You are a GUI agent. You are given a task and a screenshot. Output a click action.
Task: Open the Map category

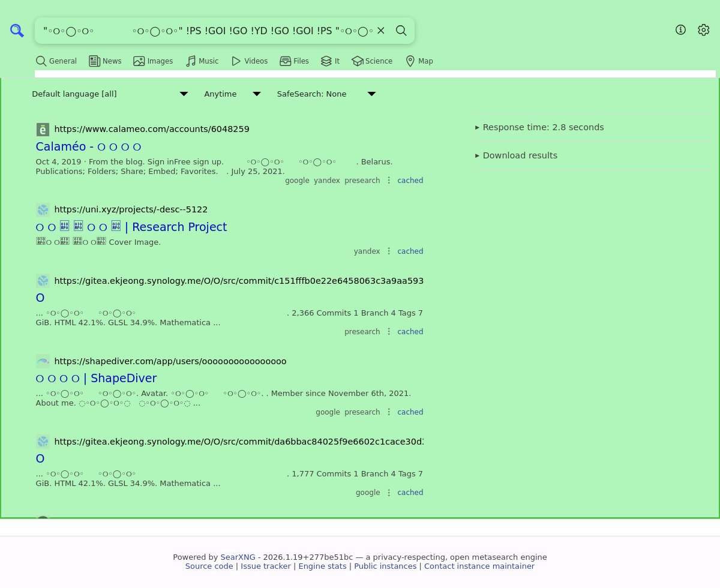(x=419, y=61)
